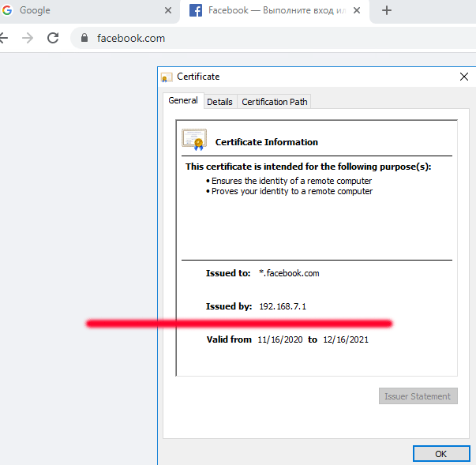Select the Facebook browser tab

(x=275, y=11)
